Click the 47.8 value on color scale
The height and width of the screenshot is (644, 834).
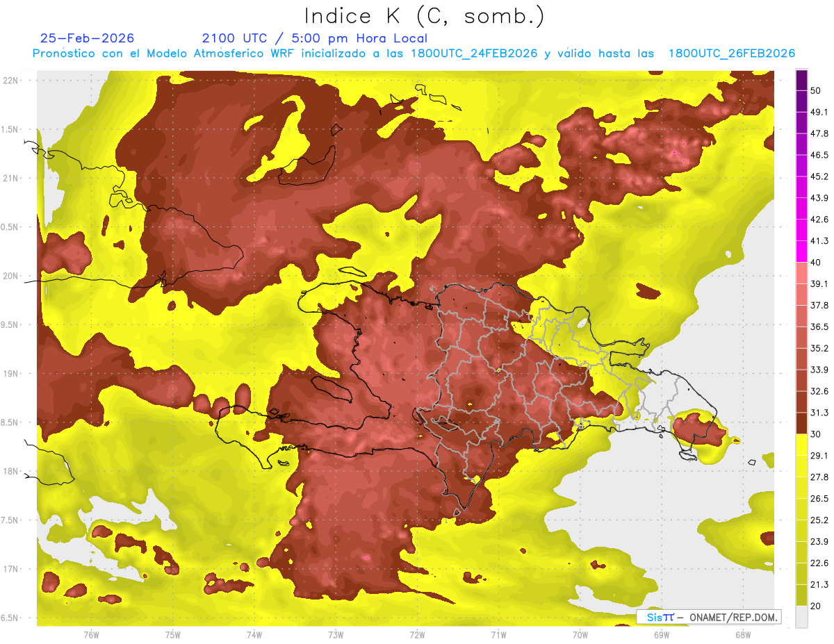point(819,133)
